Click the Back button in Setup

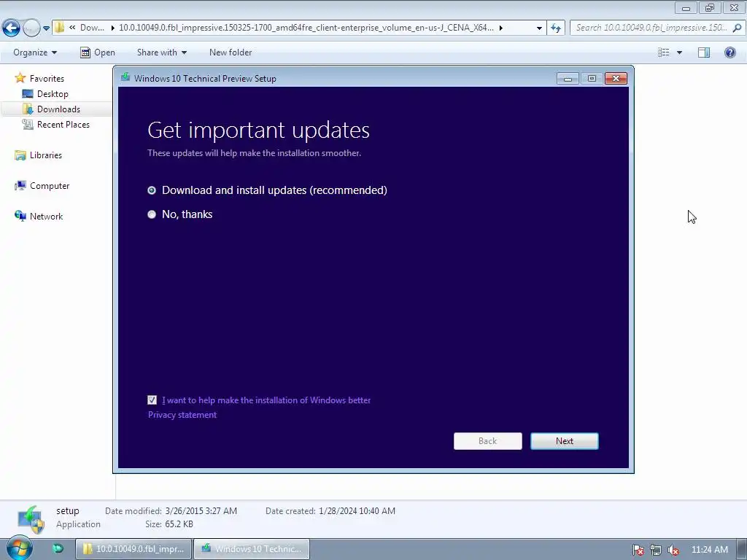tap(488, 441)
